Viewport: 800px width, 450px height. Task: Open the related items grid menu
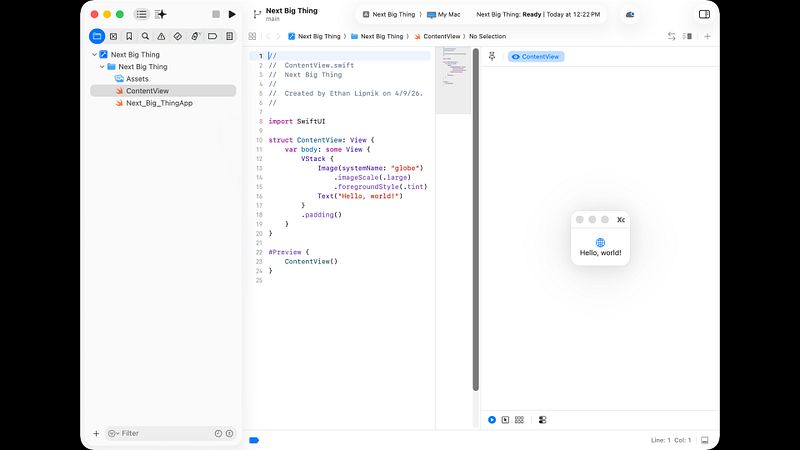(252, 36)
